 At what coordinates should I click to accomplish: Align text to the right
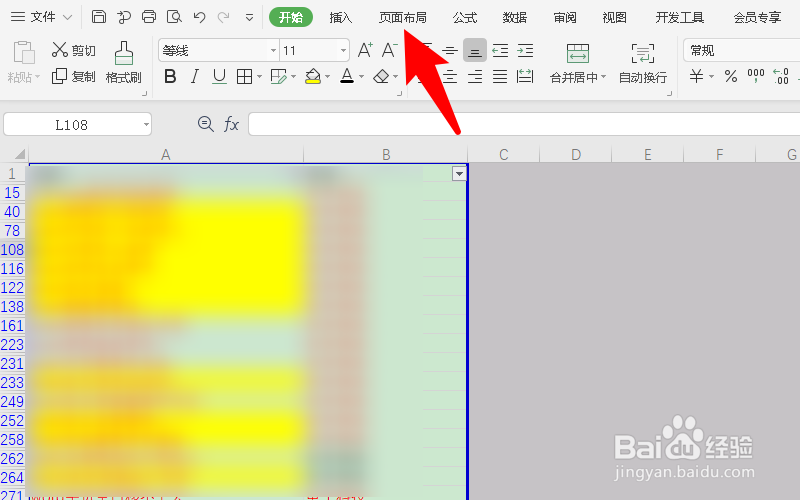click(x=475, y=77)
